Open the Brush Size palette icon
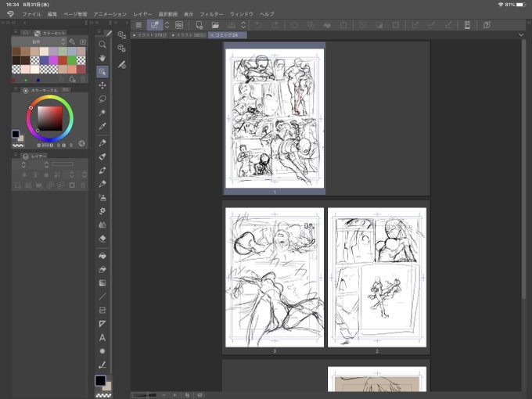532x399 pixels. (122, 64)
